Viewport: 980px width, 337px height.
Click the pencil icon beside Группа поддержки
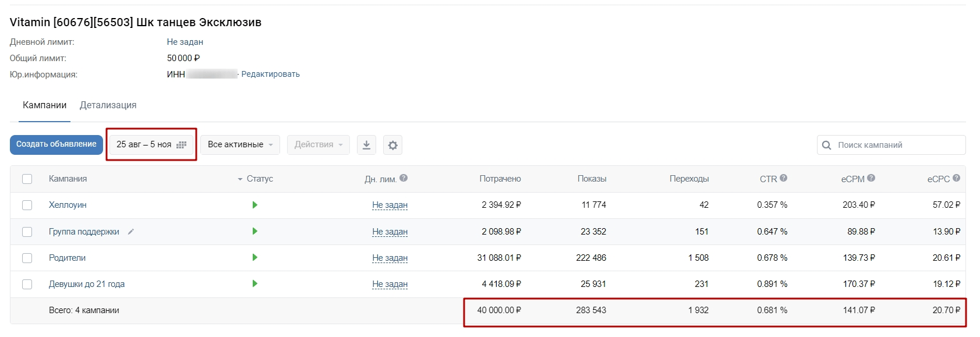[131, 232]
